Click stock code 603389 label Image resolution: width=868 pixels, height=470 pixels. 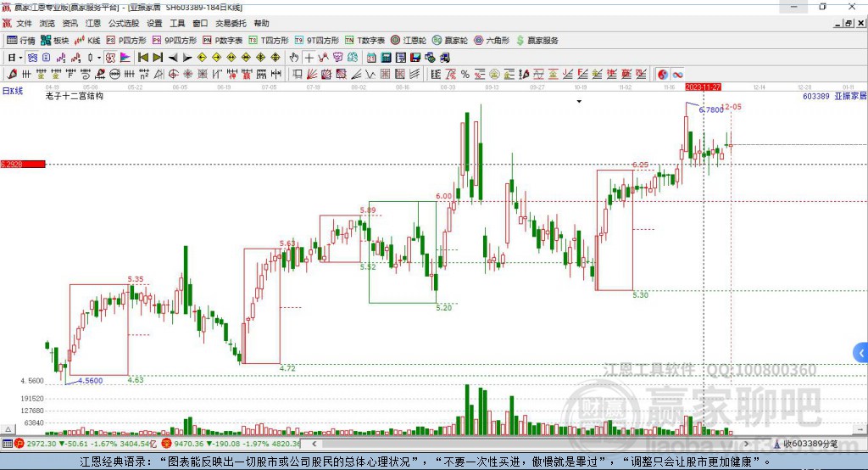coord(816,97)
